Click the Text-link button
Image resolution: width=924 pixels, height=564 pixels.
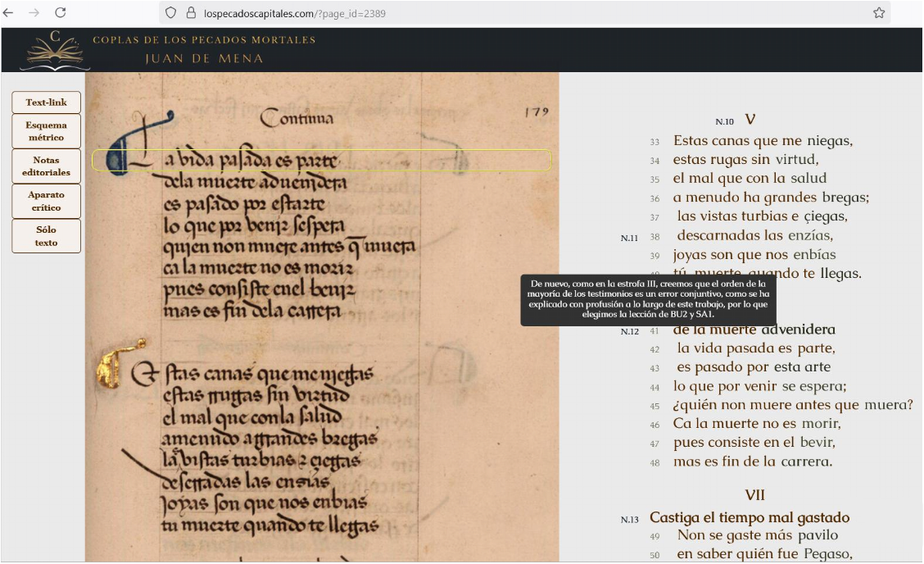(x=46, y=102)
